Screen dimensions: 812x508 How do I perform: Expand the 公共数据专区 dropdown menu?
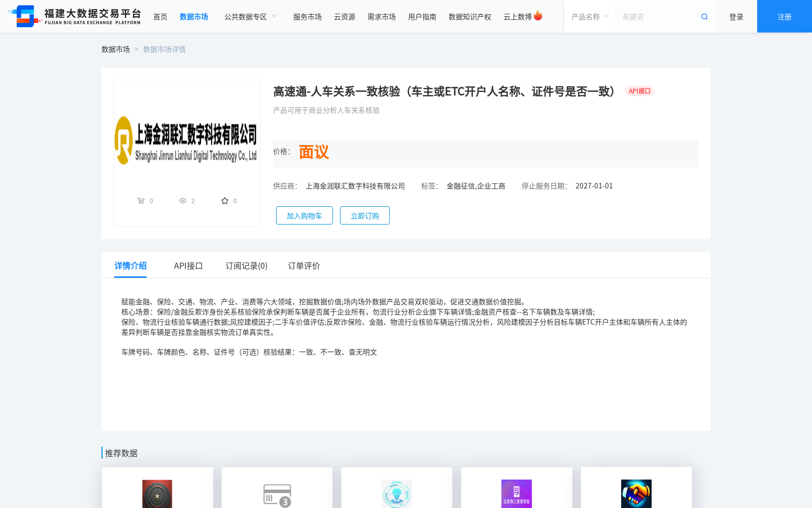click(x=251, y=17)
